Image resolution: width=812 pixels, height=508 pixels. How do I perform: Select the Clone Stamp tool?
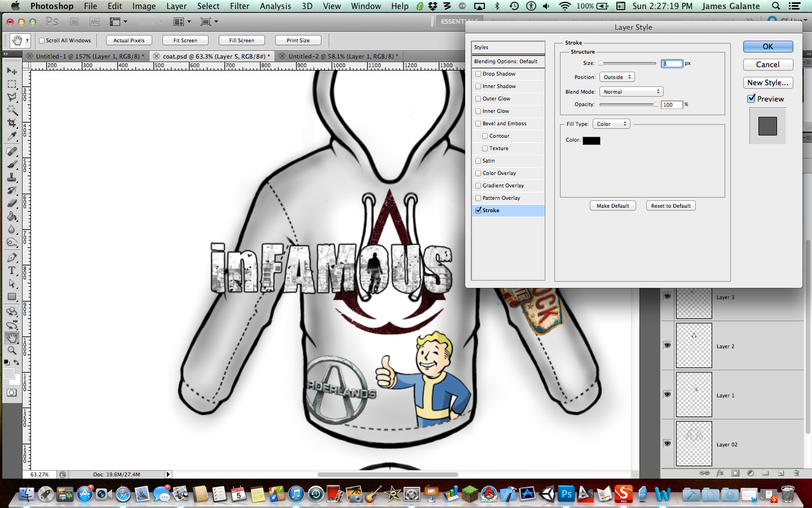12,177
